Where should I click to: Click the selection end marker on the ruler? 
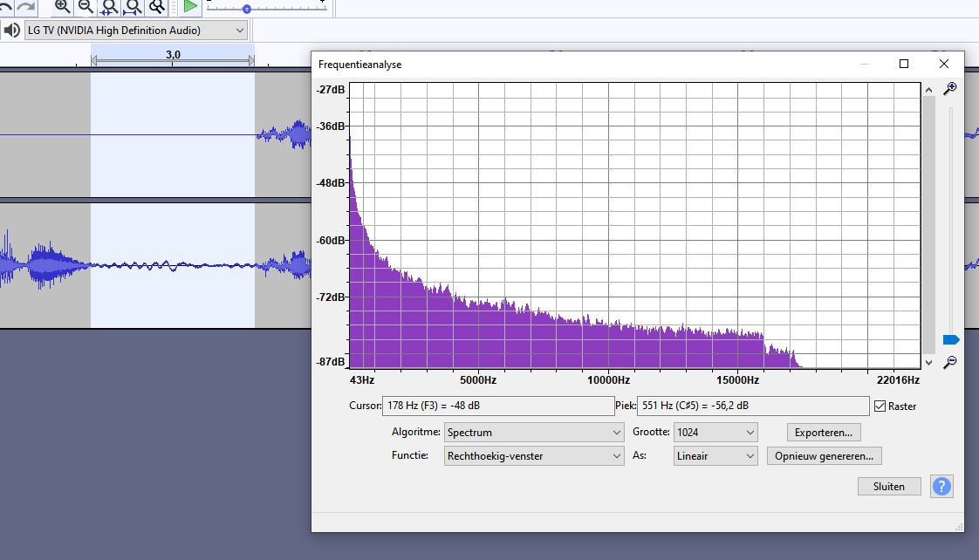pos(251,60)
